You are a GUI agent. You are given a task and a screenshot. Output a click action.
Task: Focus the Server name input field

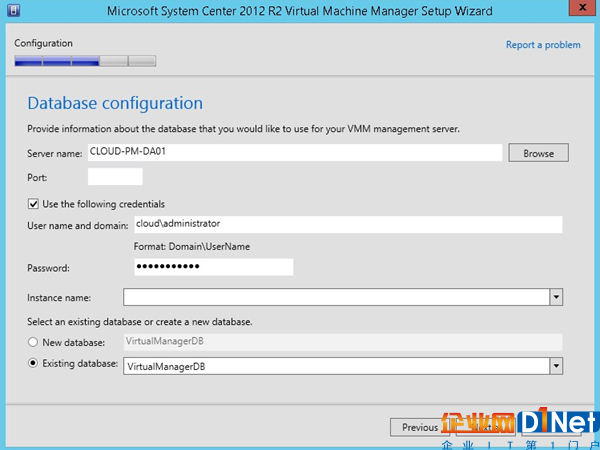[295, 152]
